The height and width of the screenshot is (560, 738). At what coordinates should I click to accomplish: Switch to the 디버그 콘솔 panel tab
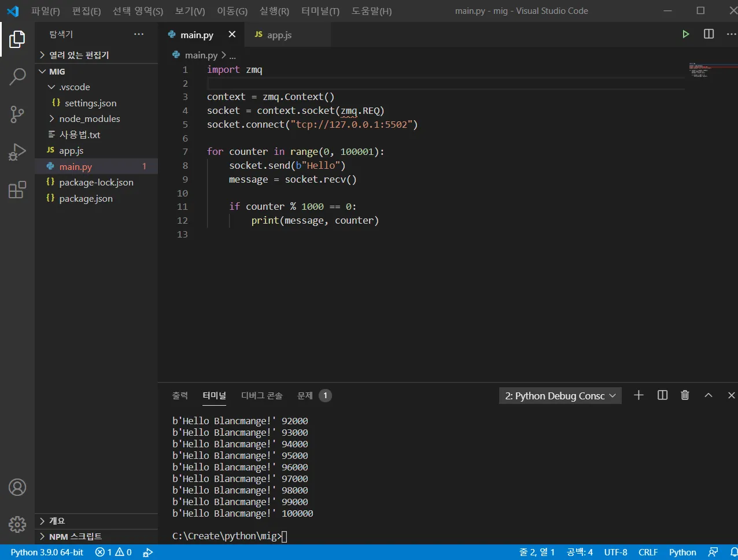click(261, 395)
